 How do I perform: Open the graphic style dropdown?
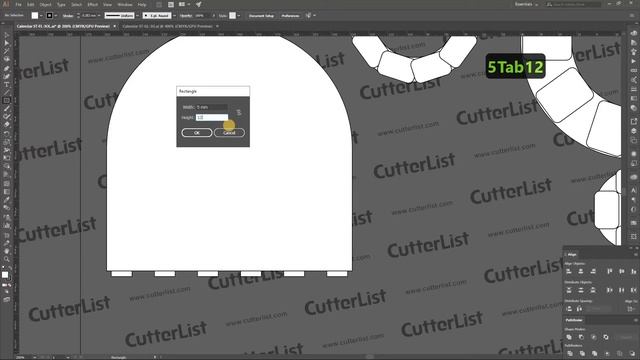tap(239, 16)
